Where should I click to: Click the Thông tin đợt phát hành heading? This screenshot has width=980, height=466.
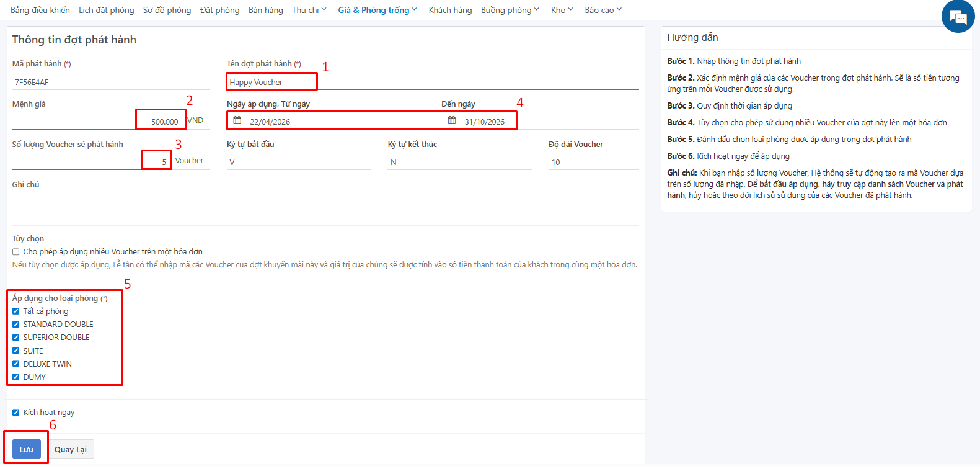[74, 40]
